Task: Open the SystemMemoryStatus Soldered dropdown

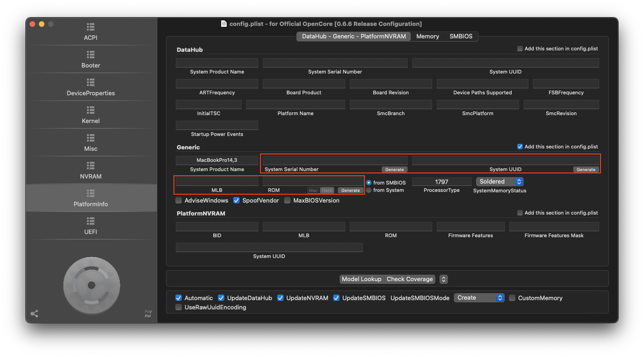Action: point(500,182)
